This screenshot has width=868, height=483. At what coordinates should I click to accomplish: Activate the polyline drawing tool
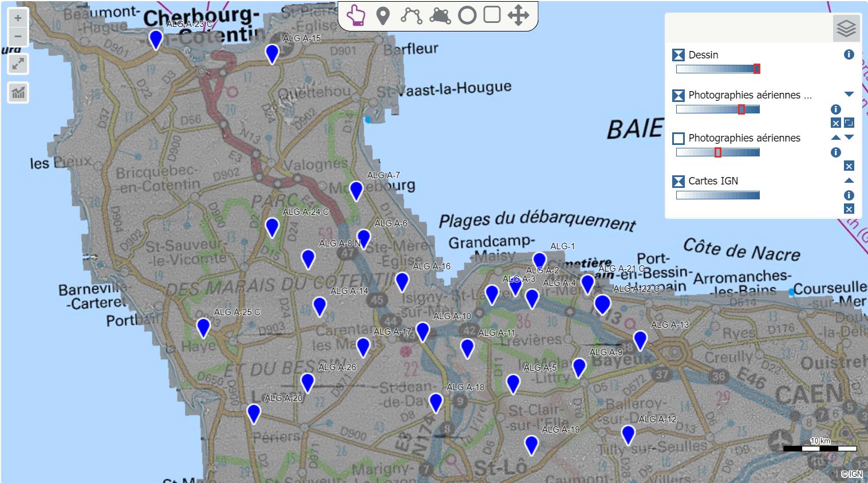pyautogui.click(x=411, y=16)
